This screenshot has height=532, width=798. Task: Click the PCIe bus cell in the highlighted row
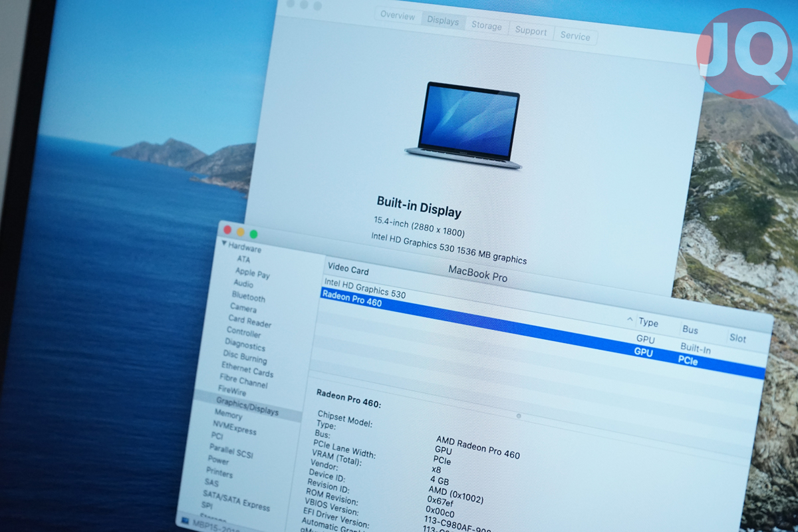(x=688, y=361)
